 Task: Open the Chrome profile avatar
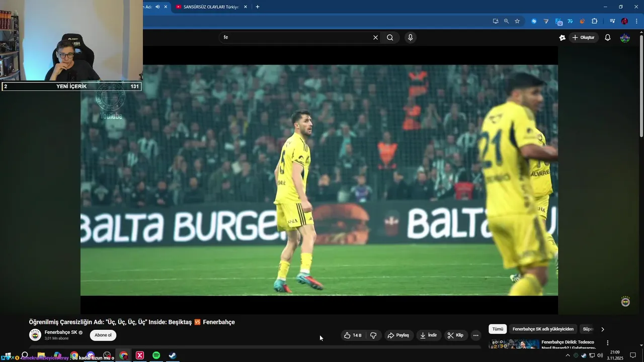(624, 21)
